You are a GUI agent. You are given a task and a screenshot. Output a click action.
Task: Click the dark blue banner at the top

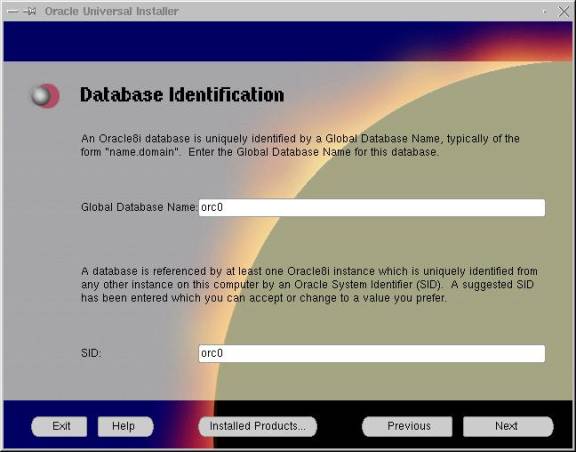click(288, 41)
